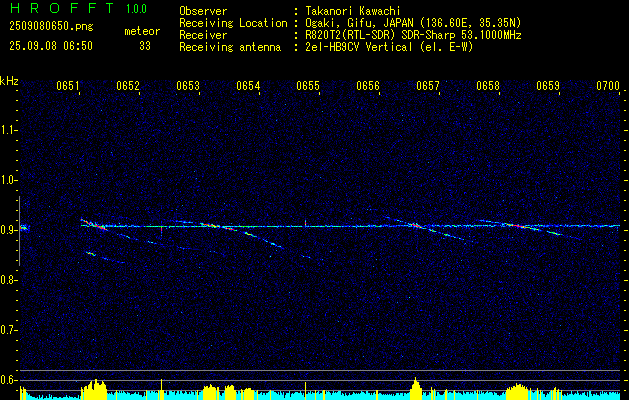Click the 0.8 kHz axis label
This screenshot has width=629, height=400.
pos(8,280)
